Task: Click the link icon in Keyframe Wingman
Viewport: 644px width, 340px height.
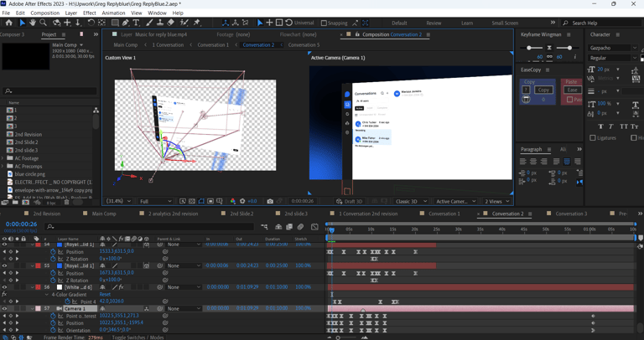Action: 549,57
